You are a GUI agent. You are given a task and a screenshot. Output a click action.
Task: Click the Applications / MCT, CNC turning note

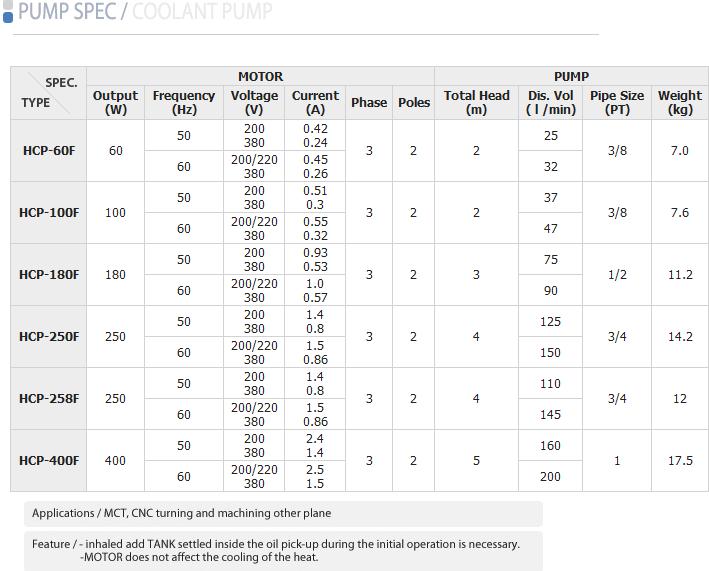tap(182, 513)
